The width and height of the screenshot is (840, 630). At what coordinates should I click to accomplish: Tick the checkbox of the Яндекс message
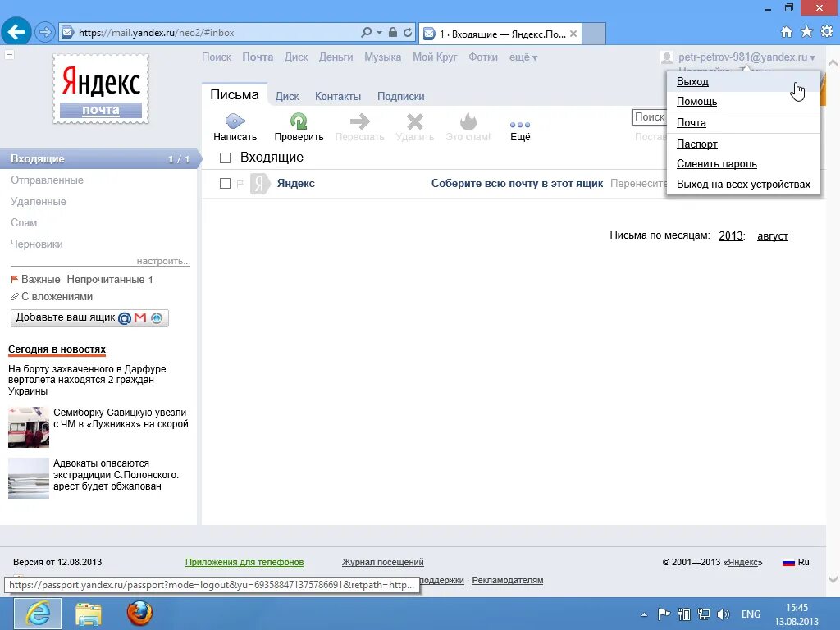tap(225, 184)
